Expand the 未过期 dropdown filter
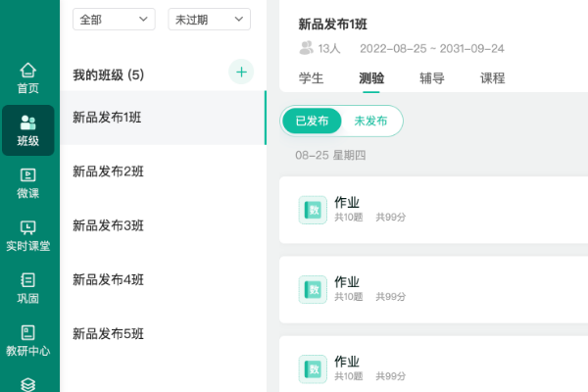 (209, 20)
